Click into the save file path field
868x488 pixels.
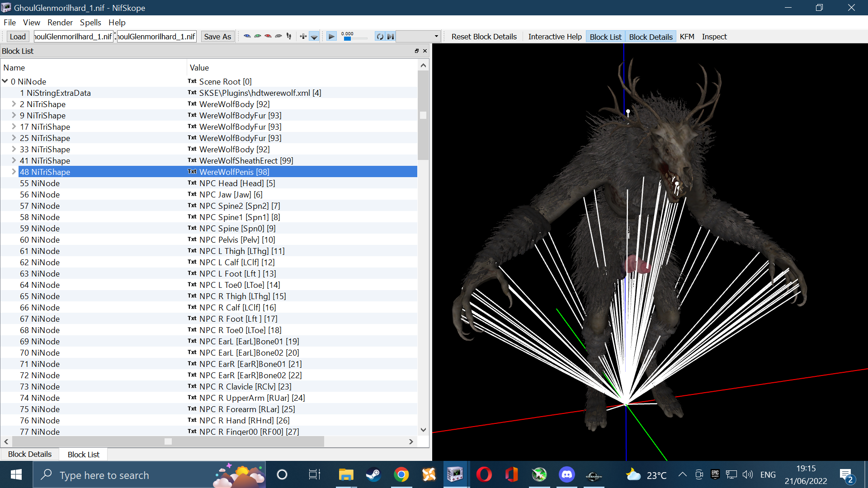tap(156, 37)
